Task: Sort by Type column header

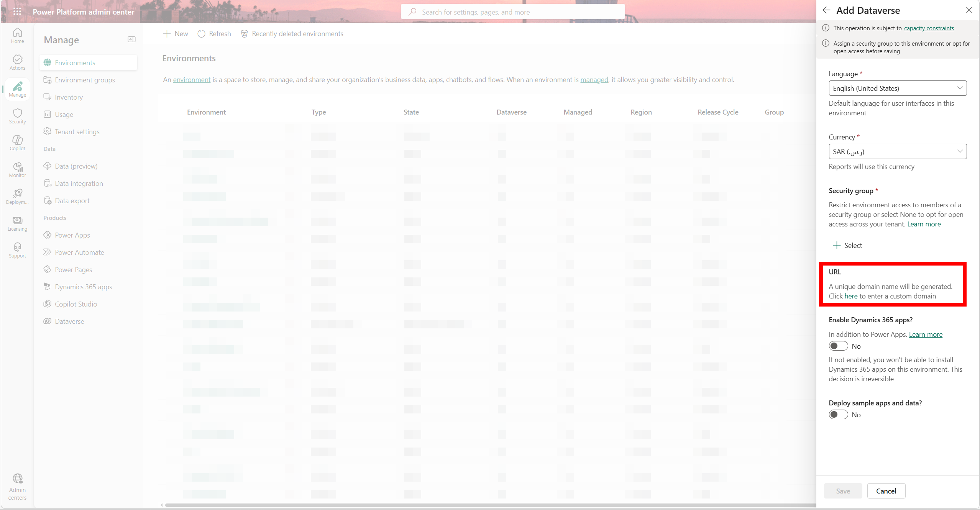Action: tap(318, 112)
